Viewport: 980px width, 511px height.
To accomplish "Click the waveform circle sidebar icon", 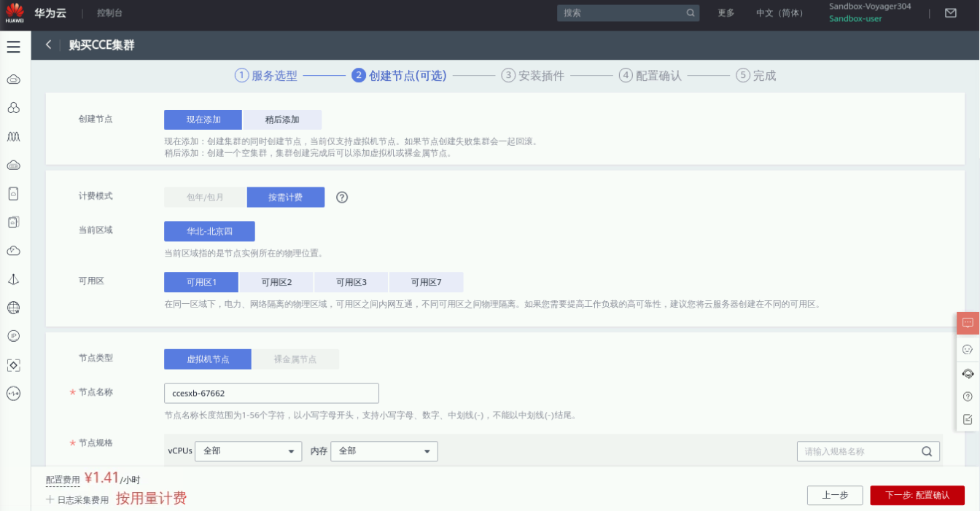I will point(13,393).
